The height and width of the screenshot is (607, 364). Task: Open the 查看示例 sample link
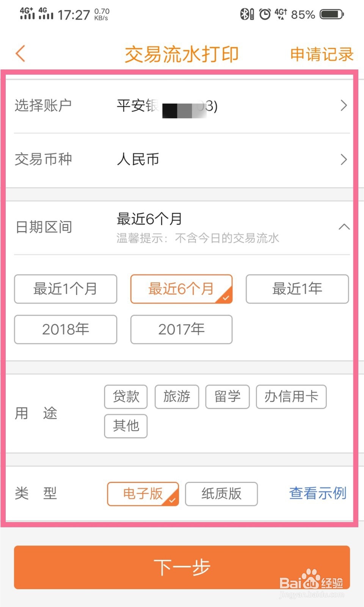tap(318, 493)
